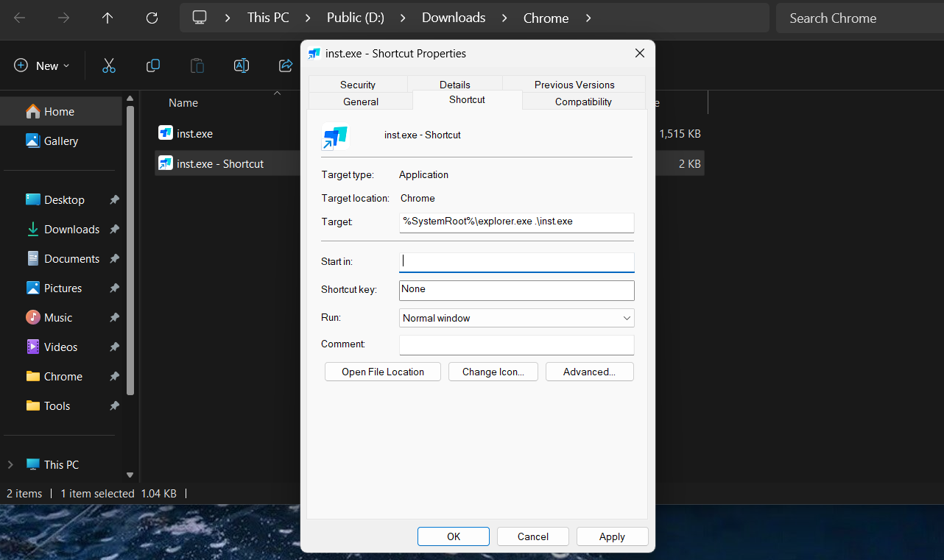This screenshot has width=944, height=560.
Task: Click the Open File Location button
Action: point(382,372)
